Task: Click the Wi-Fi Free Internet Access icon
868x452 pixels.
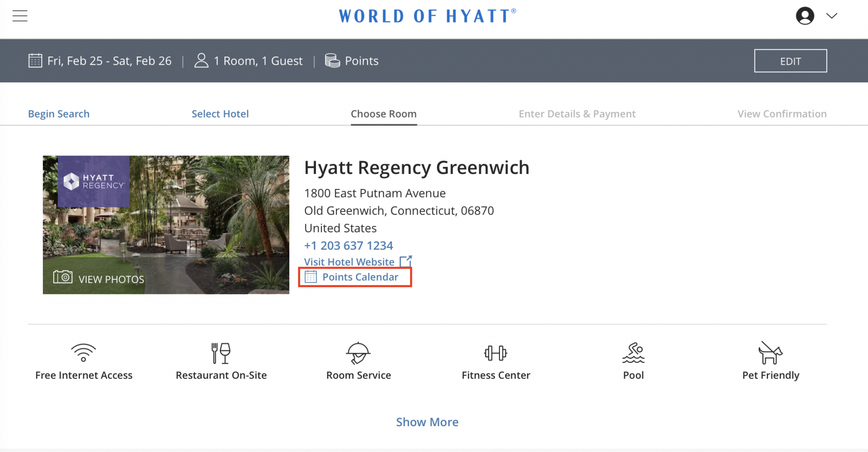Action: click(84, 353)
